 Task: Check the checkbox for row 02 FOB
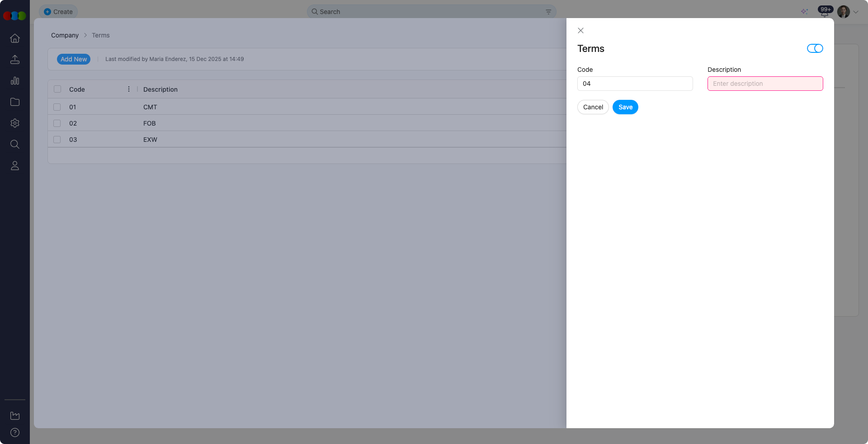tap(57, 123)
